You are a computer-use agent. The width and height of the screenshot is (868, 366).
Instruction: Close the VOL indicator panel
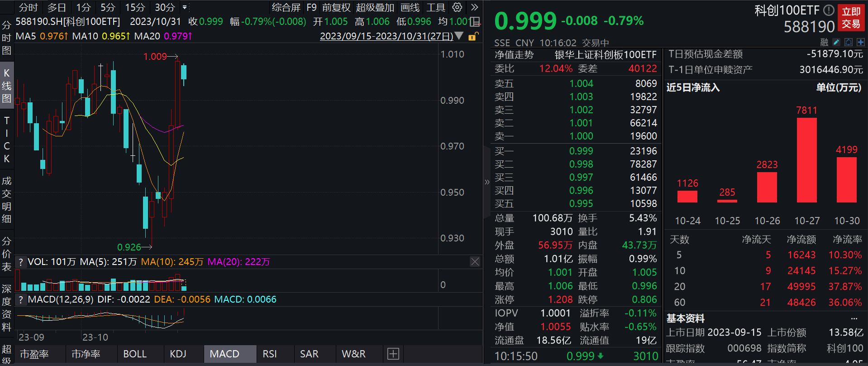pos(475,261)
